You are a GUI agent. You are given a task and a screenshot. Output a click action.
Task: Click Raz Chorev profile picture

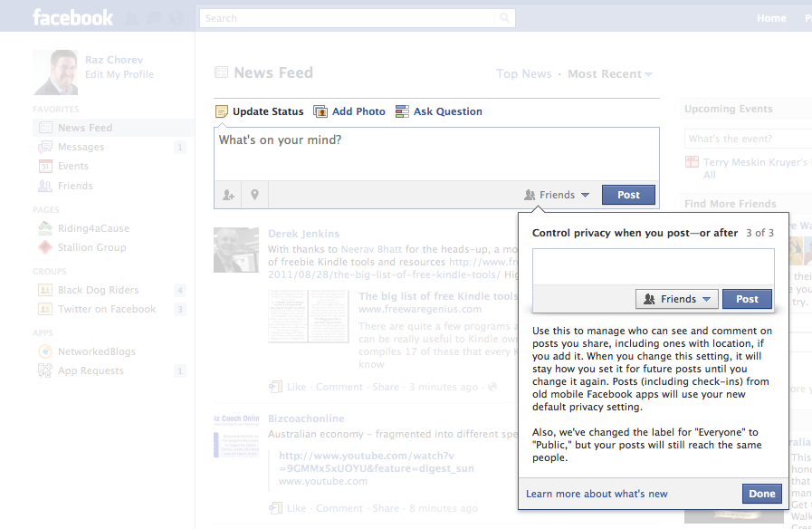[x=55, y=72]
